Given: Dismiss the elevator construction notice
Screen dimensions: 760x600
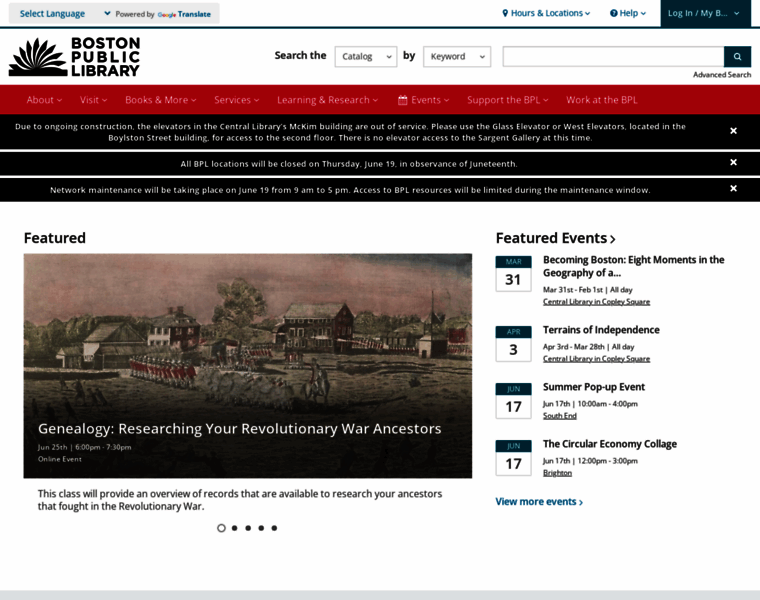Looking at the screenshot, I should point(733,131).
